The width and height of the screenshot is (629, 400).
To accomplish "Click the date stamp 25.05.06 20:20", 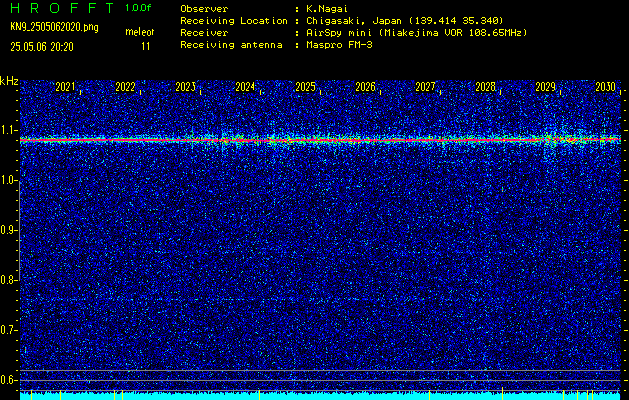I will point(42,47).
